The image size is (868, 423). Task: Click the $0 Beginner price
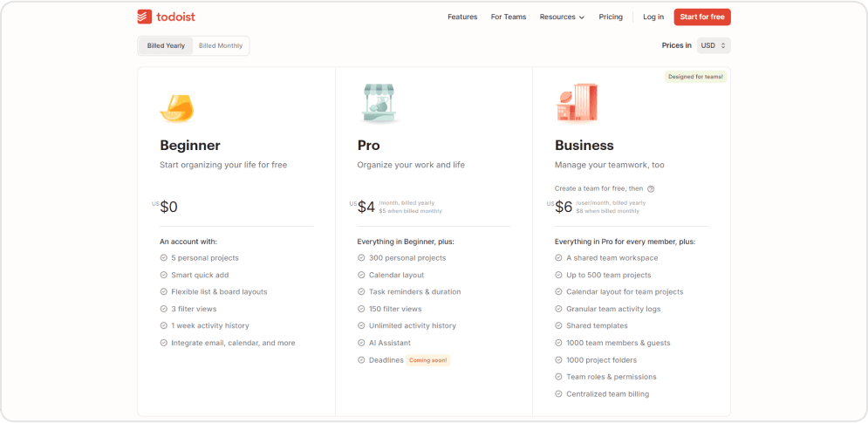tap(168, 207)
